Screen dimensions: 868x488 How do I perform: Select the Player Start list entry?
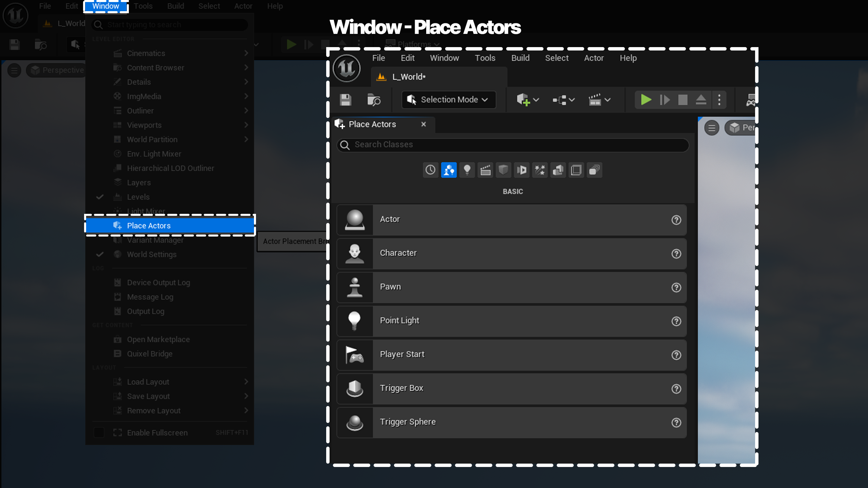(x=512, y=355)
